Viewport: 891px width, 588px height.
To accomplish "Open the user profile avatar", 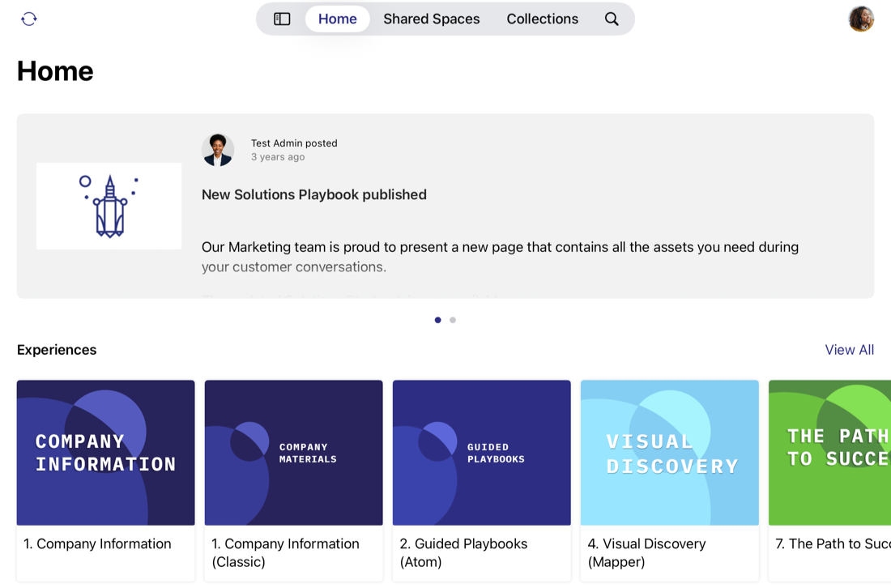I will click(x=860, y=19).
